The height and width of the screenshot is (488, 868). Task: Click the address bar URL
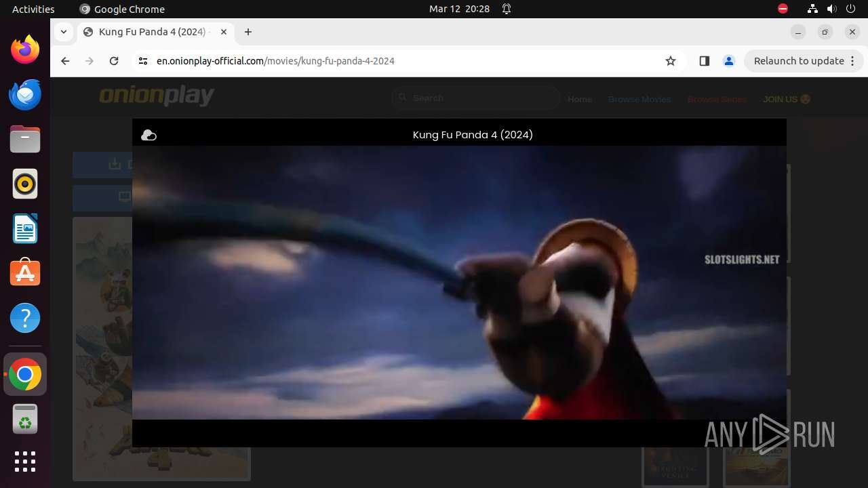coord(275,61)
